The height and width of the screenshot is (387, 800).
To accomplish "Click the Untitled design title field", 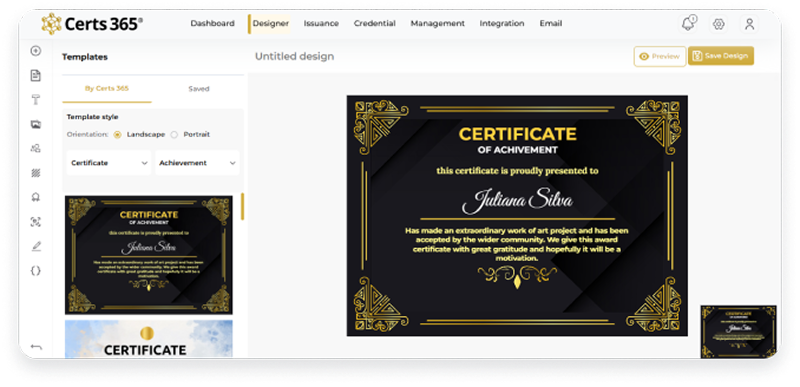I will pos(294,56).
